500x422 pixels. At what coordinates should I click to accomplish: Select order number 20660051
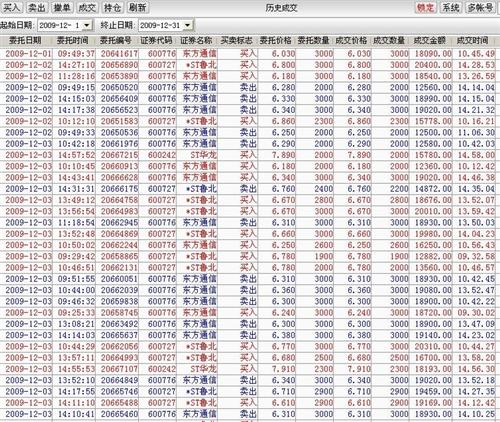click(119, 279)
